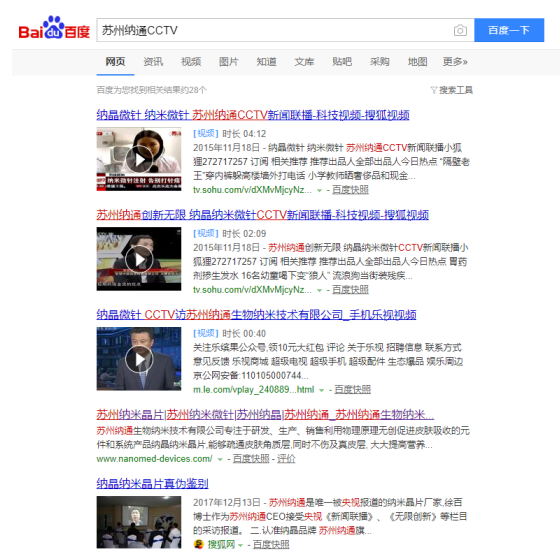Open 百度快照 of the 搜狐网 result

click(271, 545)
